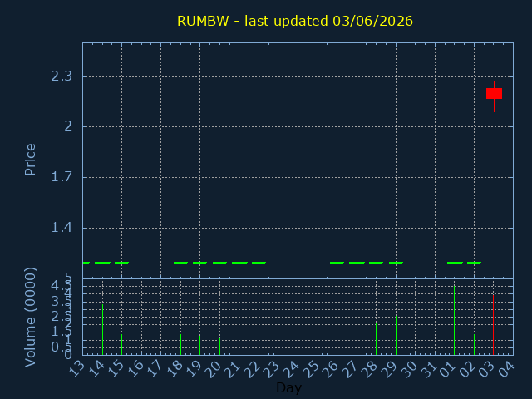
Task: Click the 2 price tick label
Action: (68, 126)
